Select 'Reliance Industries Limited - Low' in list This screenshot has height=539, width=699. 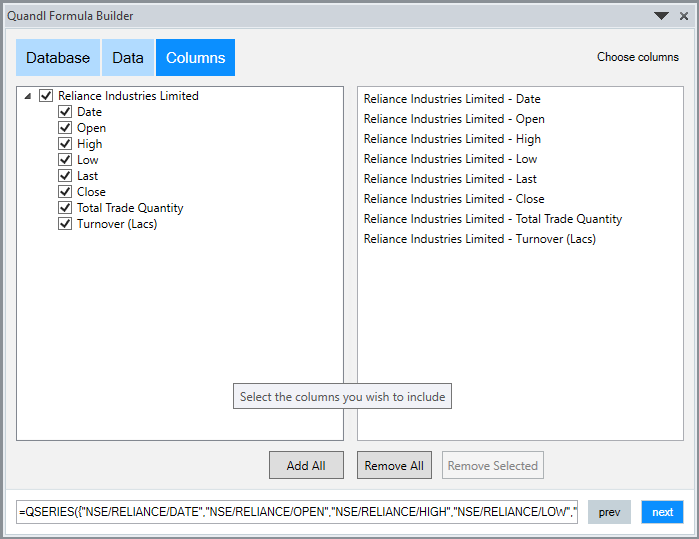coord(451,159)
